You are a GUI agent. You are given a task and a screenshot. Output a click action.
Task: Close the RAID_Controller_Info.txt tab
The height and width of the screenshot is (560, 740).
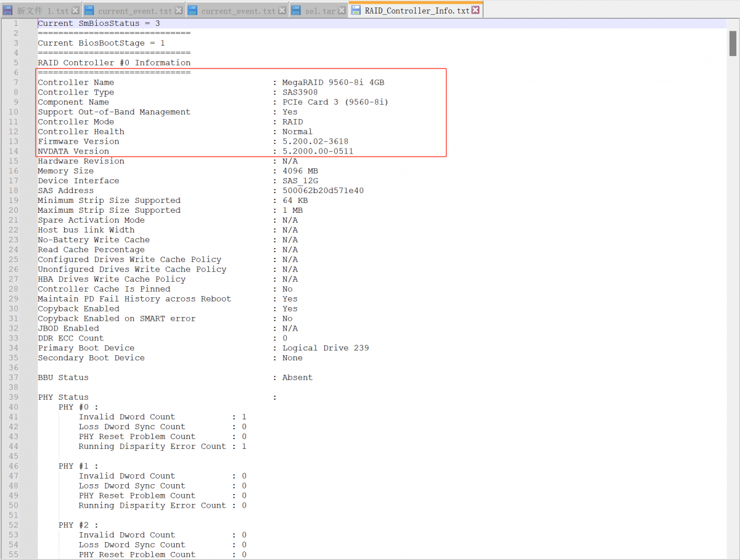click(475, 11)
